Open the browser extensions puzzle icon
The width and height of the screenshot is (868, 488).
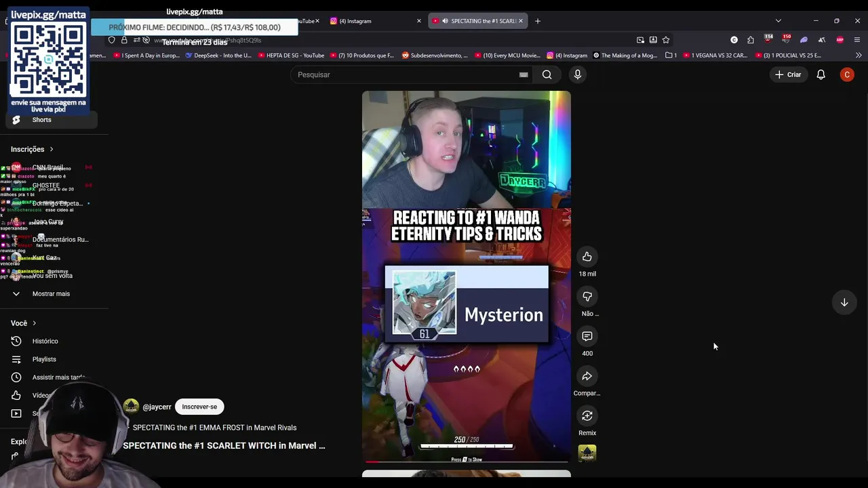pyautogui.click(x=751, y=40)
